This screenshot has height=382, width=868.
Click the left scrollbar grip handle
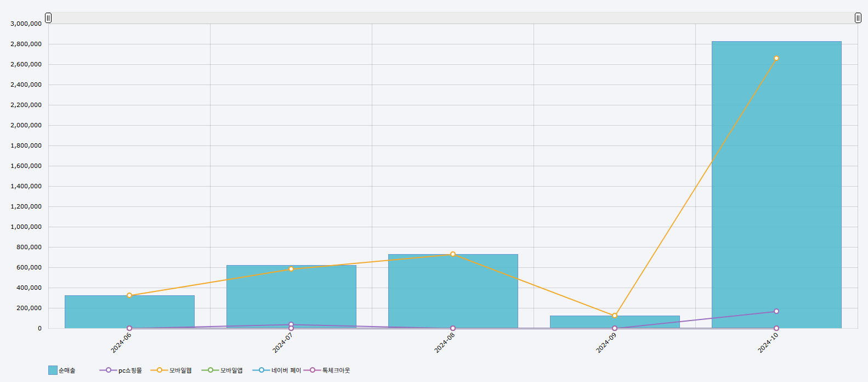pos(48,18)
